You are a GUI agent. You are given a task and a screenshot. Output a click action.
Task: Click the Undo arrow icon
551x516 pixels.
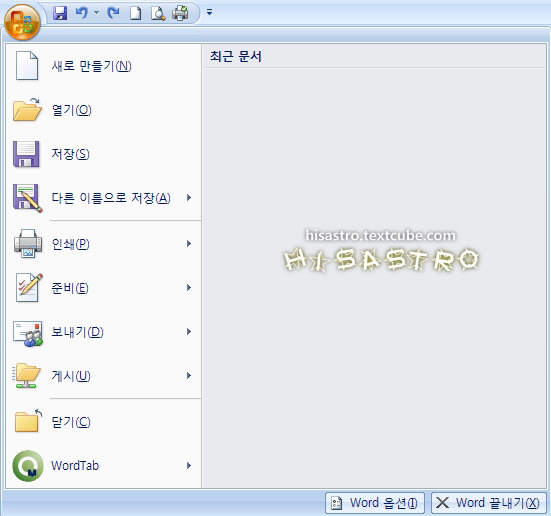[82, 13]
